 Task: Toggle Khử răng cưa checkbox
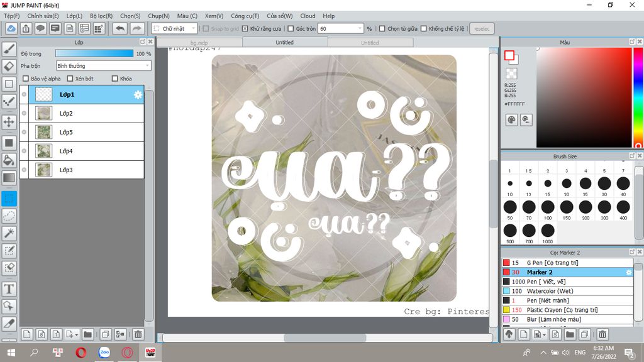(245, 29)
